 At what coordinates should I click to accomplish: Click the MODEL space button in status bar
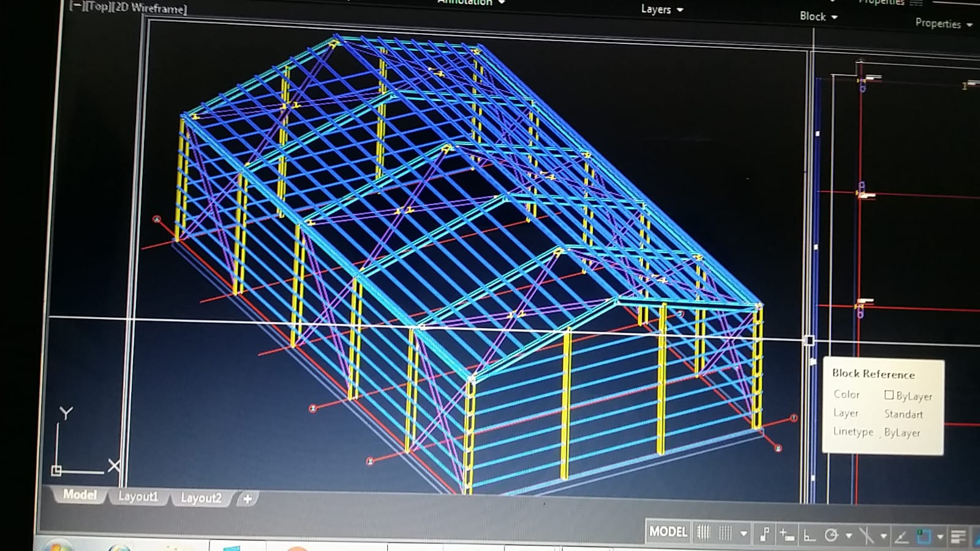coord(668,531)
